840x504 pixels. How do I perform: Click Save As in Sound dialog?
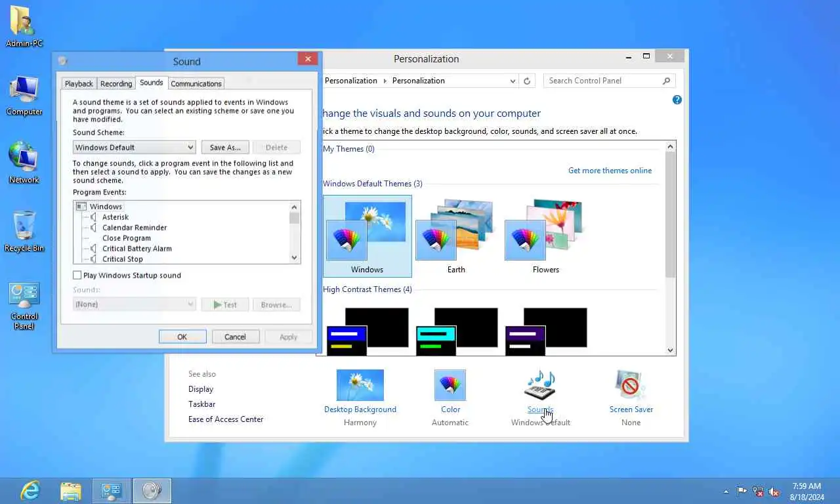(x=225, y=148)
